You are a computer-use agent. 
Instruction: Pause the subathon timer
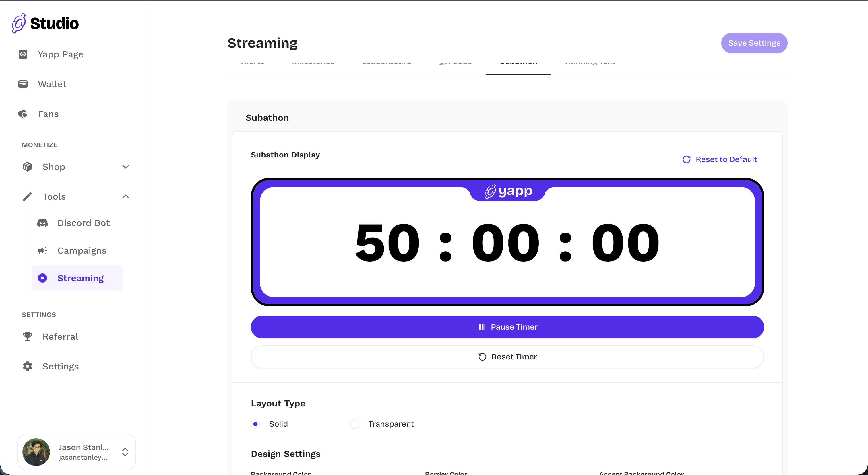[507, 326]
